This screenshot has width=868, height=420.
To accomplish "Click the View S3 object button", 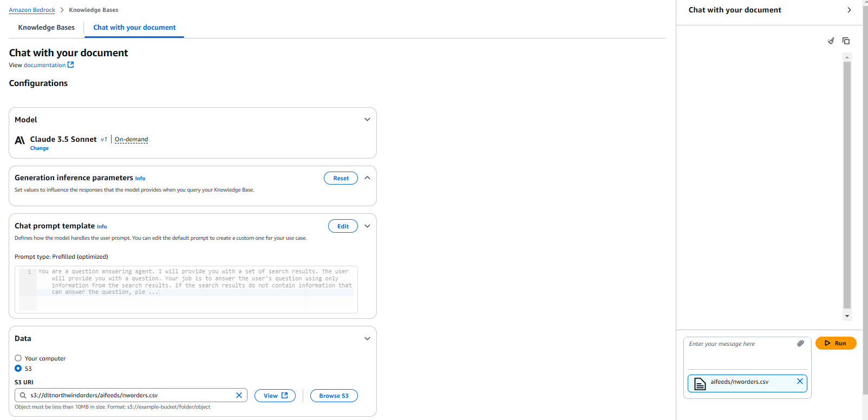I will pos(275,396).
